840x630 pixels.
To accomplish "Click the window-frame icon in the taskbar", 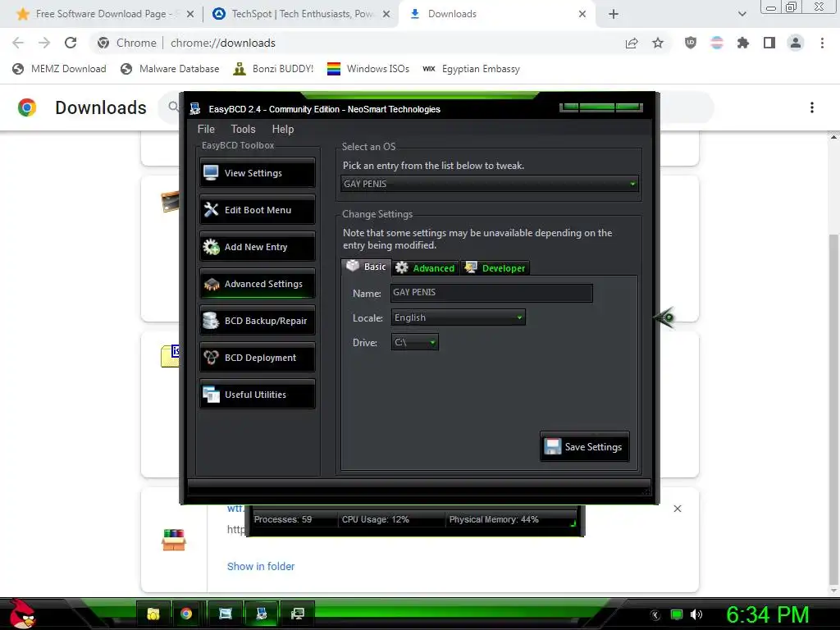I will coord(226,614).
